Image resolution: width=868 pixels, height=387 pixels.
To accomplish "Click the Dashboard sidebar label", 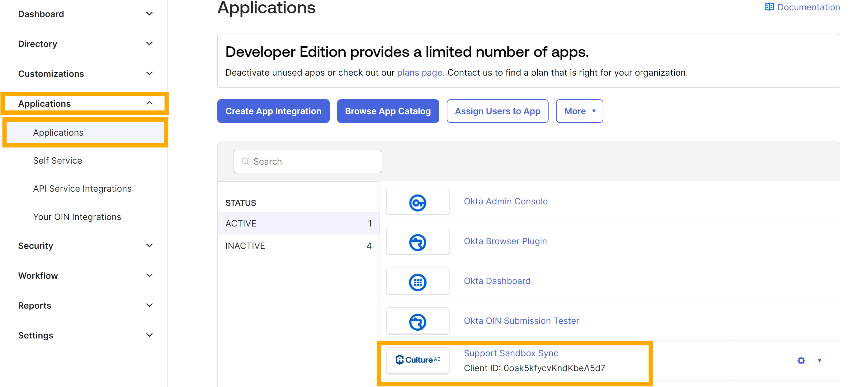I will [x=41, y=14].
